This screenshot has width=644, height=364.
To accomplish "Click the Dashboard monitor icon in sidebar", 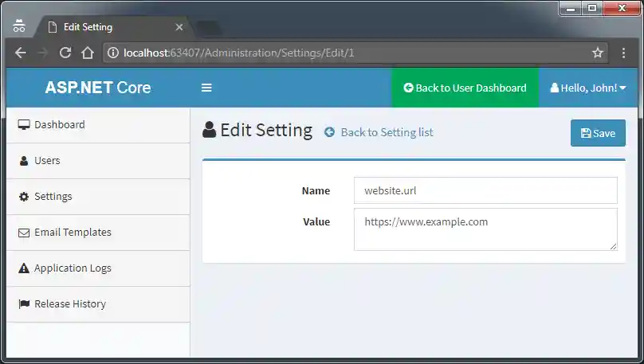I will (24, 125).
